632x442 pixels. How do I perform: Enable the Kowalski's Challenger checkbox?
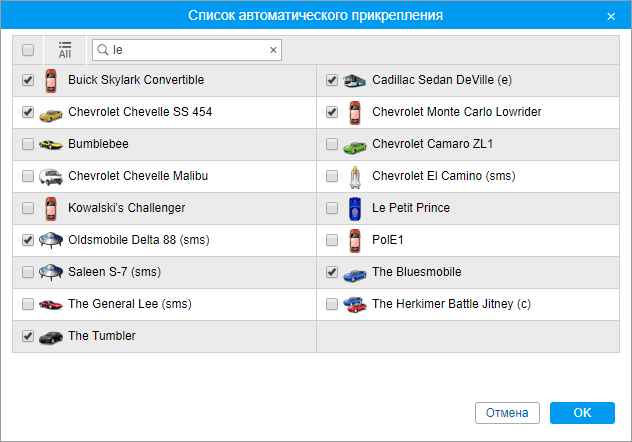(28, 208)
